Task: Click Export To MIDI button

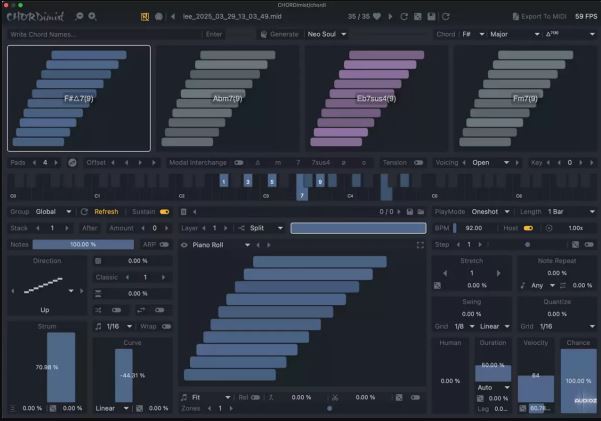Action: (539, 16)
